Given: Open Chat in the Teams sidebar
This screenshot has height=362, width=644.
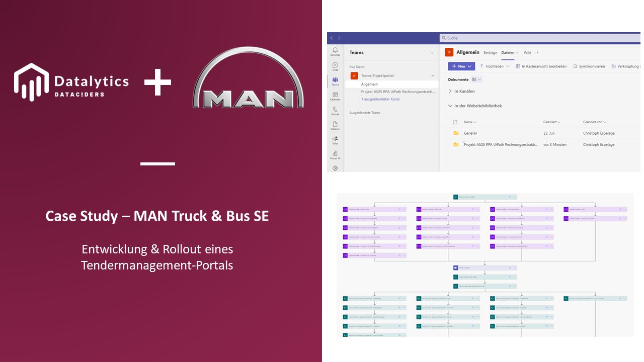Looking at the screenshot, I should tap(335, 65).
